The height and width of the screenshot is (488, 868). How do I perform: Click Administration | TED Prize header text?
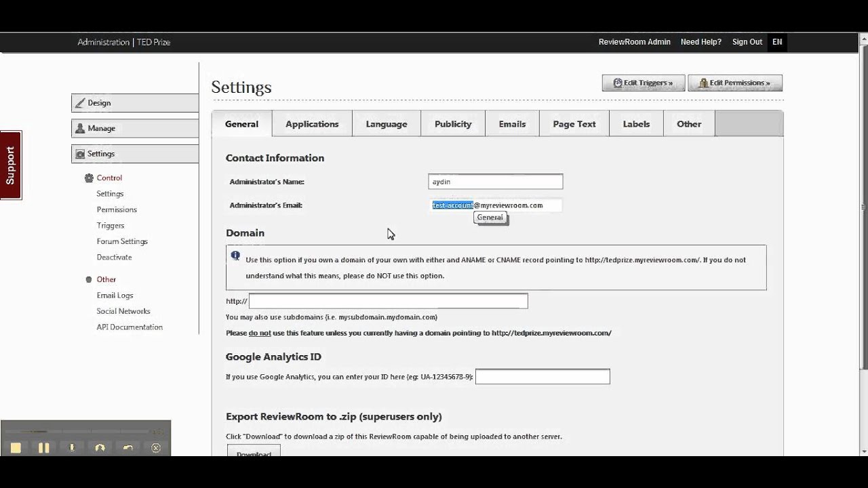124,42
